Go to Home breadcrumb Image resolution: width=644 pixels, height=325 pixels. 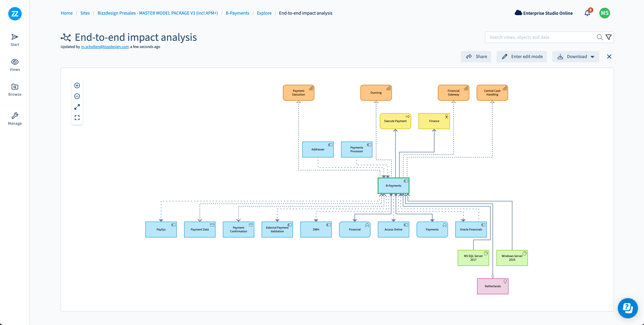point(67,13)
